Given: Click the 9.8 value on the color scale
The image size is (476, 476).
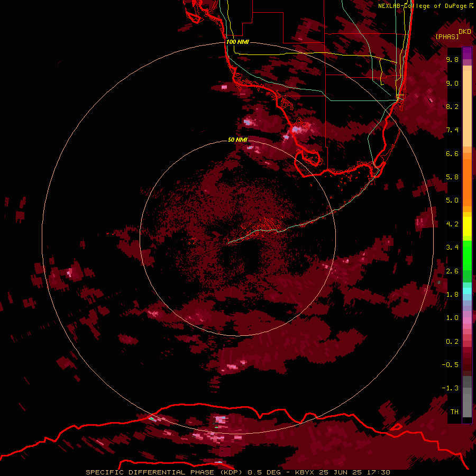Looking at the screenshot, I should coord(452,59).
